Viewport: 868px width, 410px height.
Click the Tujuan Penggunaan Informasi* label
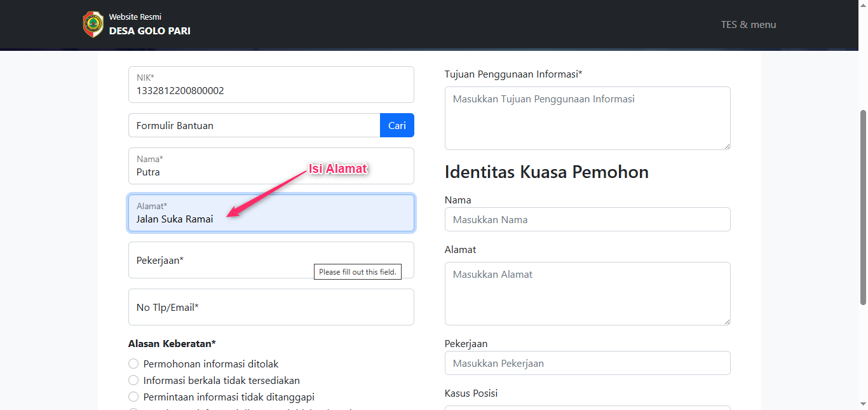(x=513, y=74)
